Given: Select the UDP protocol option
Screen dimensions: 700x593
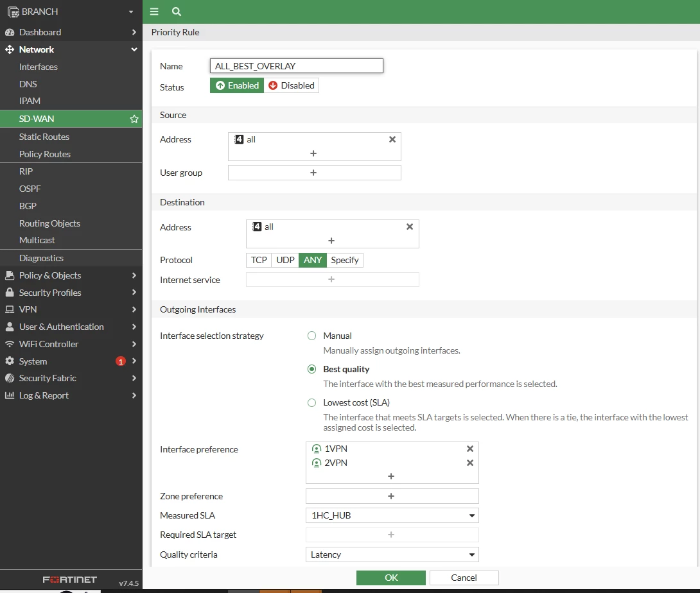Looking at the screenshot, I should point(285,260).
